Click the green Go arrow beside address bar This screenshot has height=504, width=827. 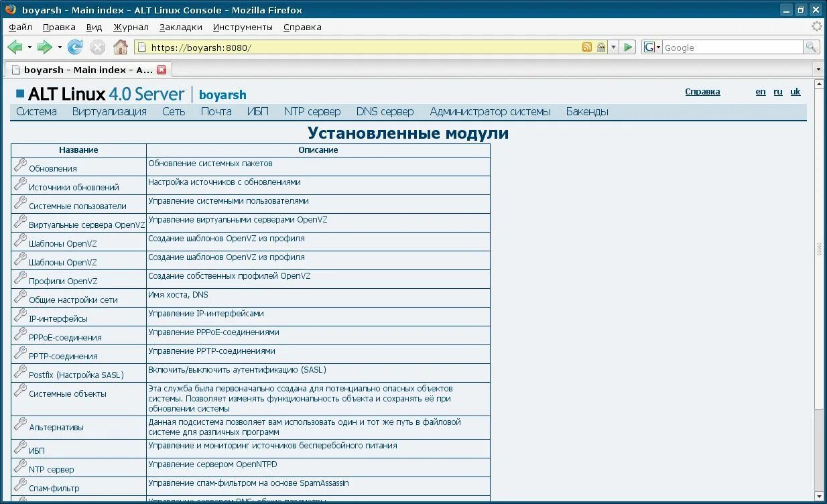click(628, 47)
